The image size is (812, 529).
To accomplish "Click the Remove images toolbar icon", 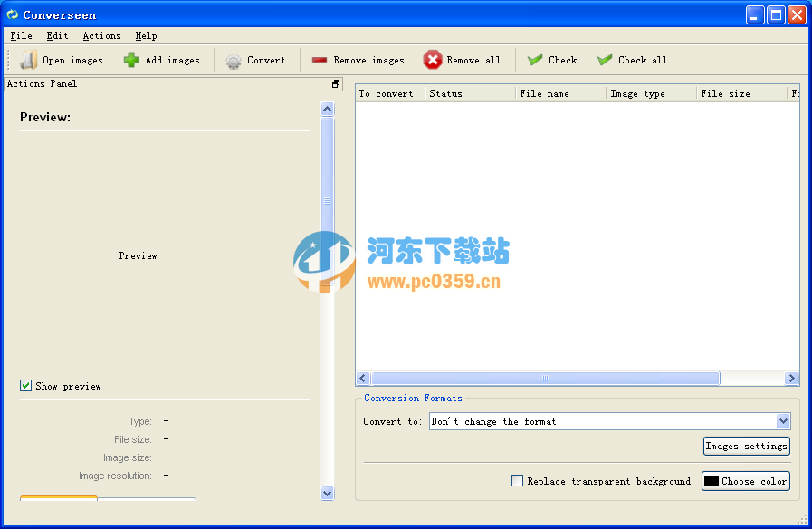I will coord(320,60).
